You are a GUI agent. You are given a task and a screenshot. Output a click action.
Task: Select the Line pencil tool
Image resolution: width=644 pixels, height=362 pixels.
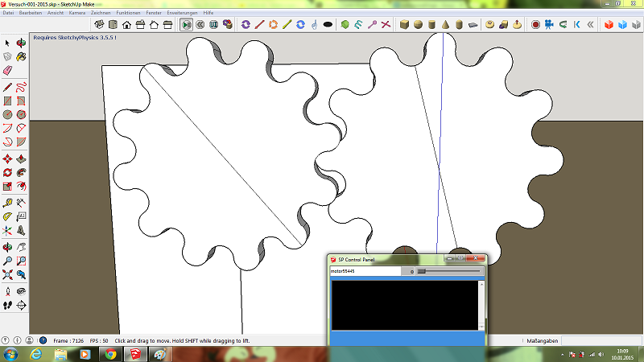coord(7,87)
